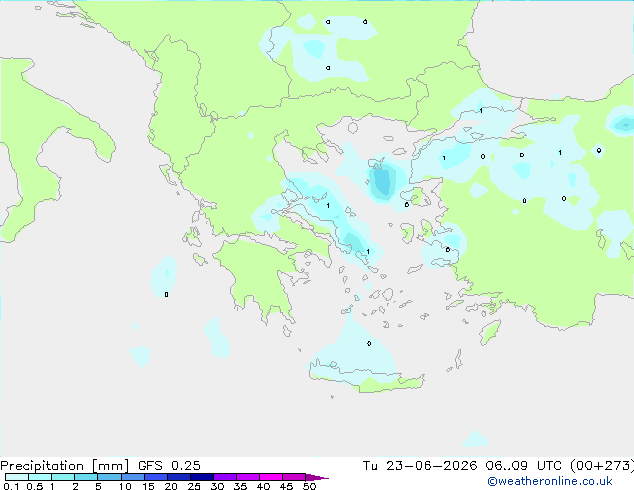Click the '20' legend scale label
The height and width of the screenshot is (490, 634).
pos(171,486)
